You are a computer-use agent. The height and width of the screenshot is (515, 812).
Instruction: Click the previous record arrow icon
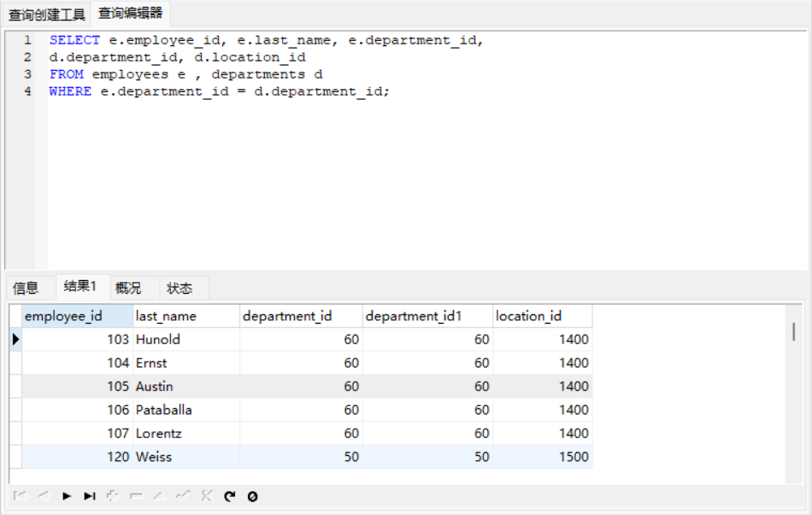[x=44, y=496]
